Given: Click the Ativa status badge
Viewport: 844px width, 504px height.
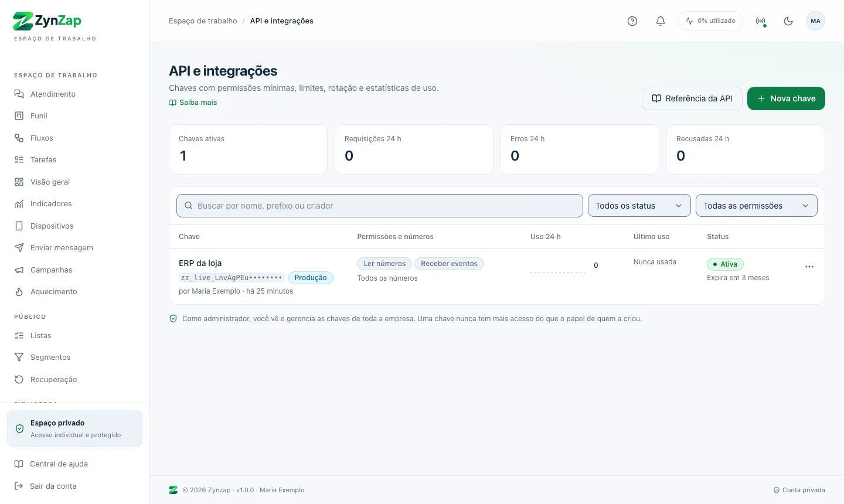Looking at the screenshot, I should point(725,264).
